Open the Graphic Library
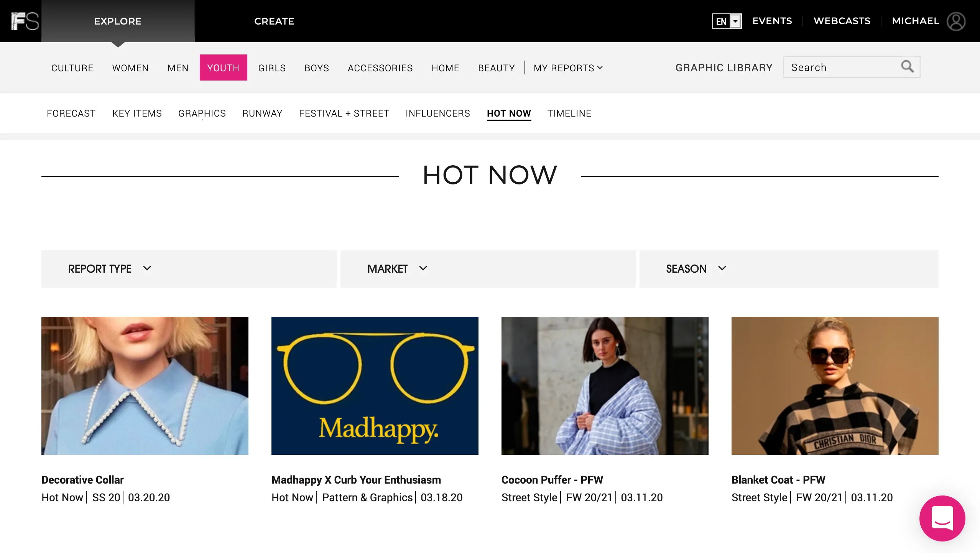 pyautogui.click(x=724, y=68)
